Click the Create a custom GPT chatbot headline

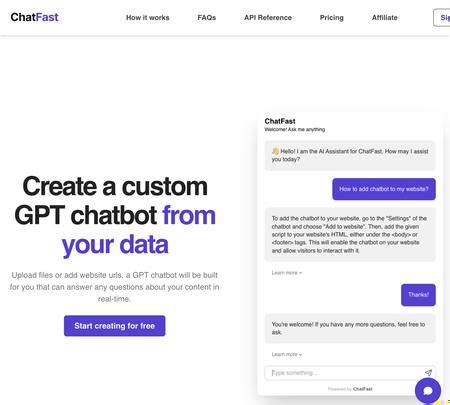(115, 215)
